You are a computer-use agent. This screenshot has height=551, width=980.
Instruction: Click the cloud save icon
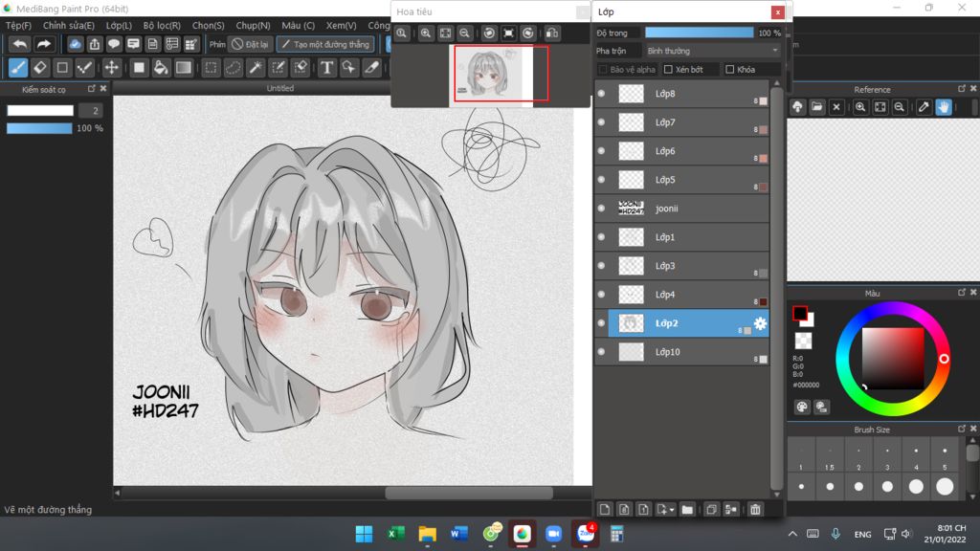point(75,44)
